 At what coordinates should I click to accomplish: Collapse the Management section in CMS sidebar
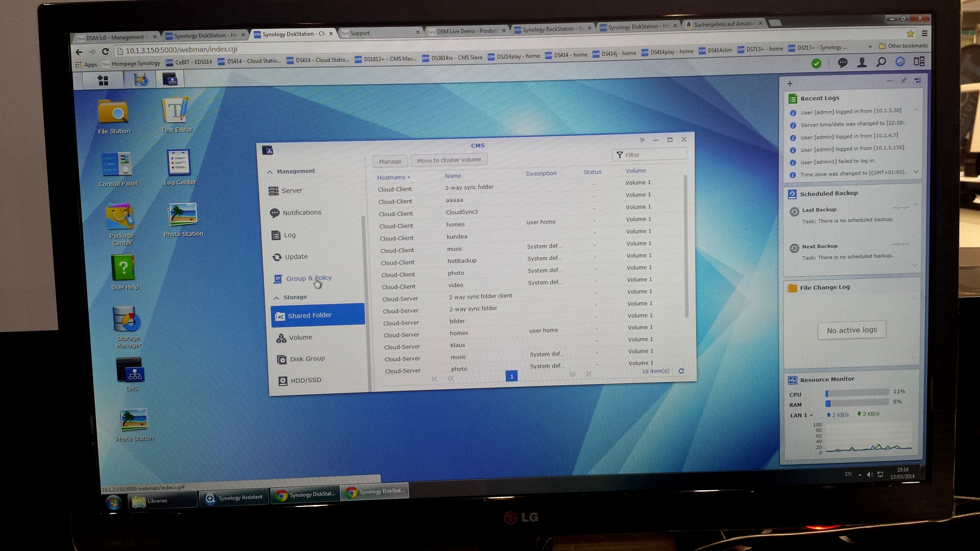pos(270,171)
